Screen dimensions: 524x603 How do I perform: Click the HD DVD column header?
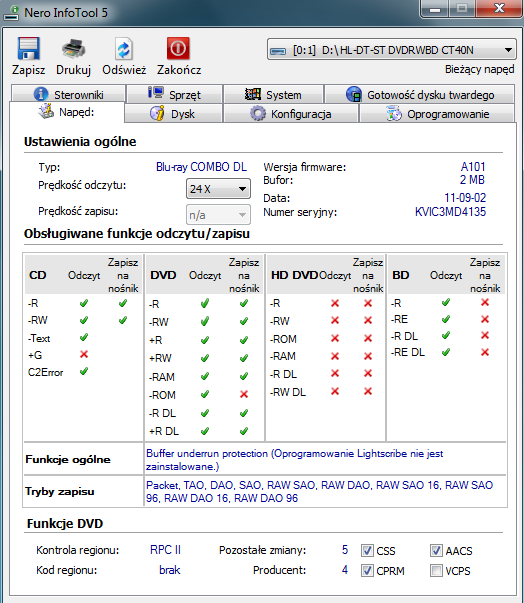pos(294,275)
